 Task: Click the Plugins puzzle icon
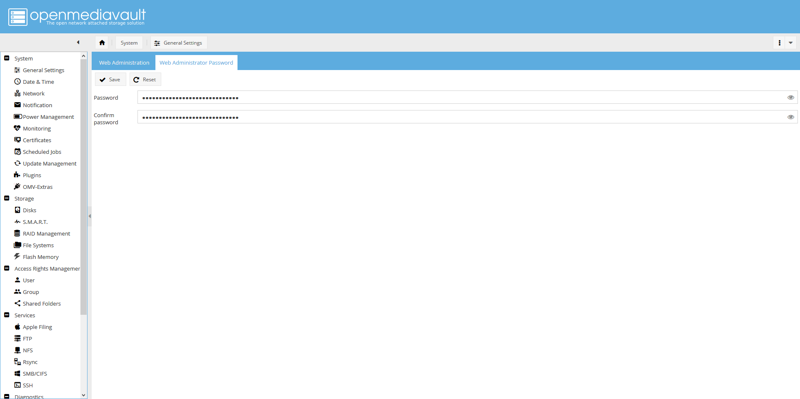[17, 175]
